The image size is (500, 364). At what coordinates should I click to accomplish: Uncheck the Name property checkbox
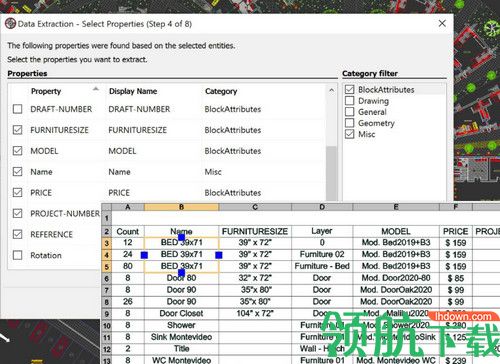pyautogui.click(x=17, y=172)
